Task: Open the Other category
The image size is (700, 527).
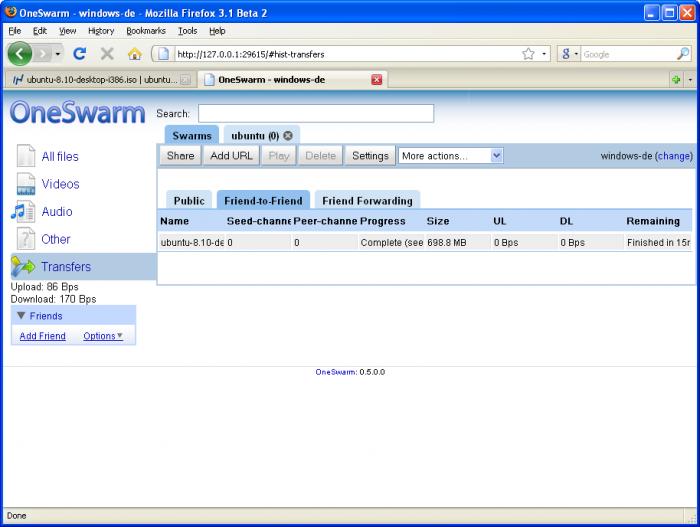Action: pyautogui.click(x=56, y=239)
